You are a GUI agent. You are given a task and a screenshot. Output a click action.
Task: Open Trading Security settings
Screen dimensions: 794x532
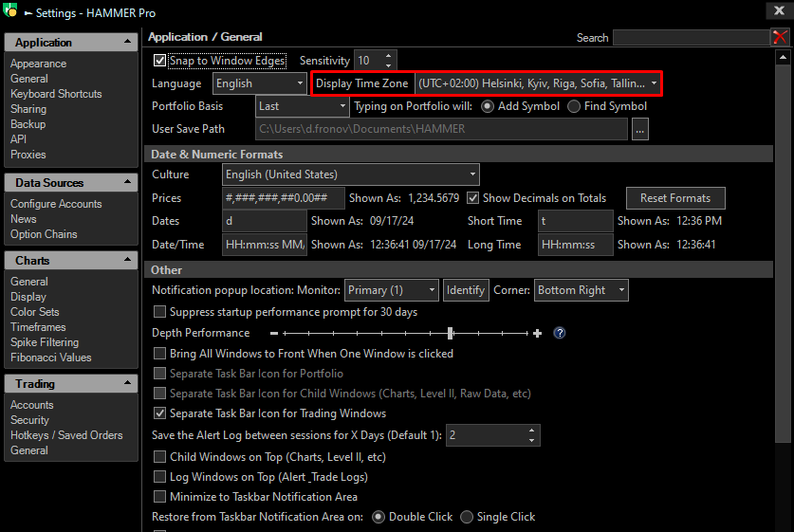click(x=29, y=420)
